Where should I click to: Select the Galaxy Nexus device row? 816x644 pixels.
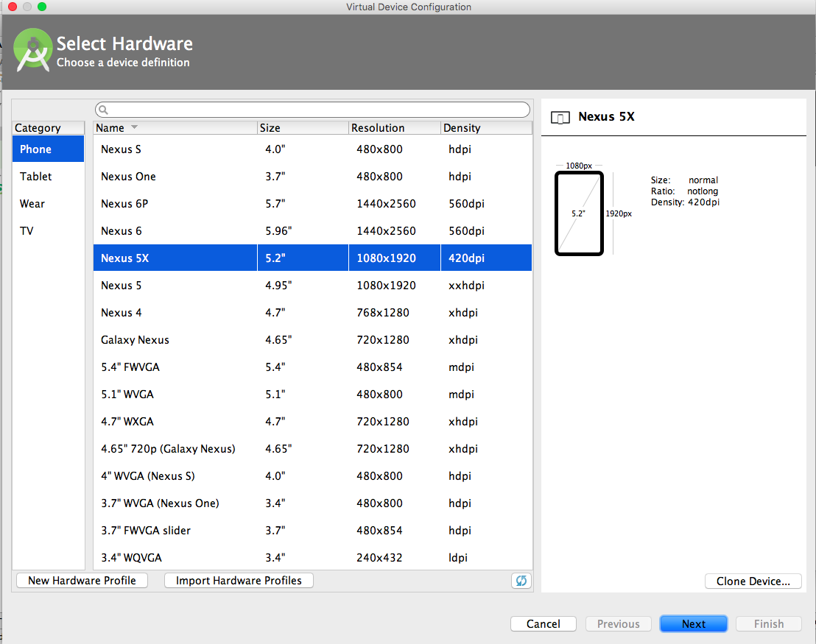pos(221,339)
